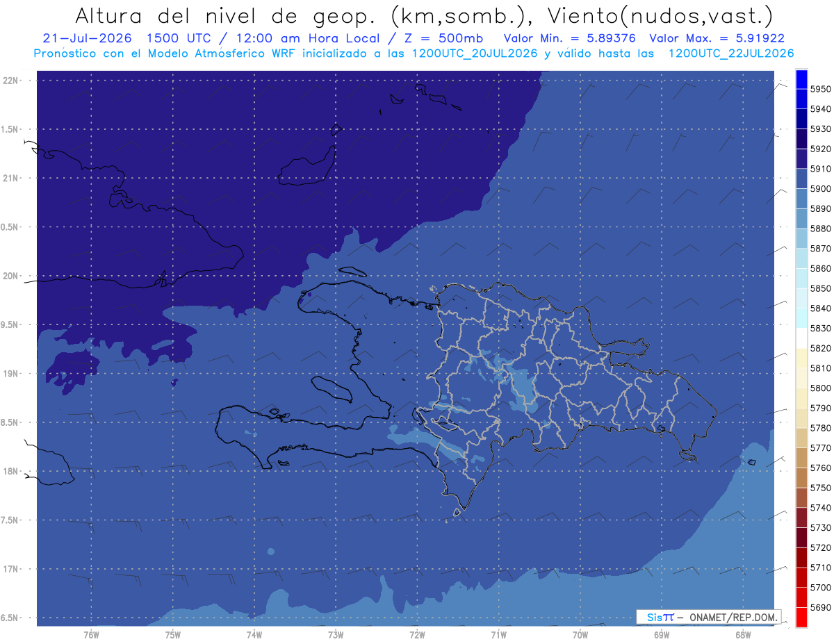
Task: Click the colorbar label 5720
Action: 821,547
